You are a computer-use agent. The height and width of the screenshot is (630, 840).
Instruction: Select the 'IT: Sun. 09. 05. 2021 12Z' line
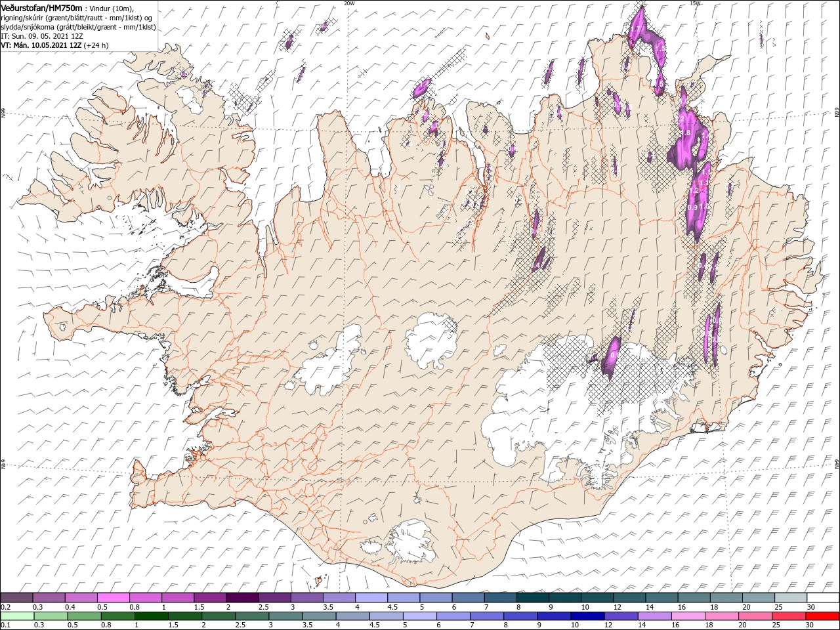click(x=41, y=36)
